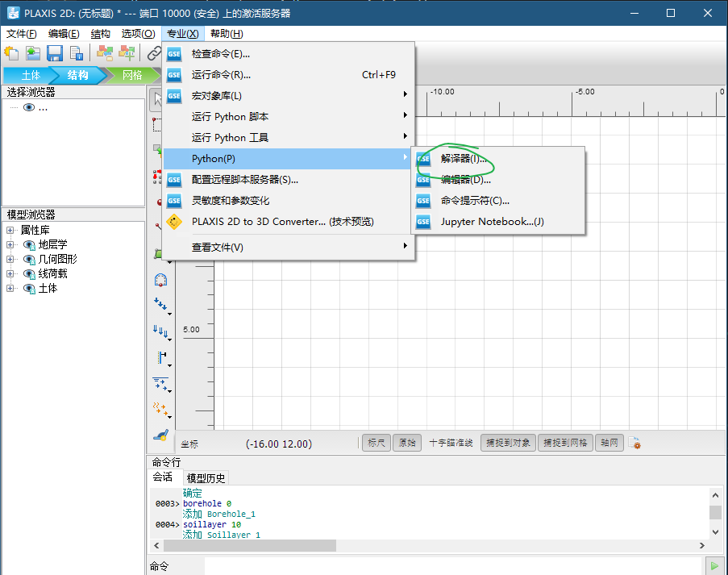Open snapping settings gear icon
728x575 pixels.
pyautogui.click(x=634, y=443)
